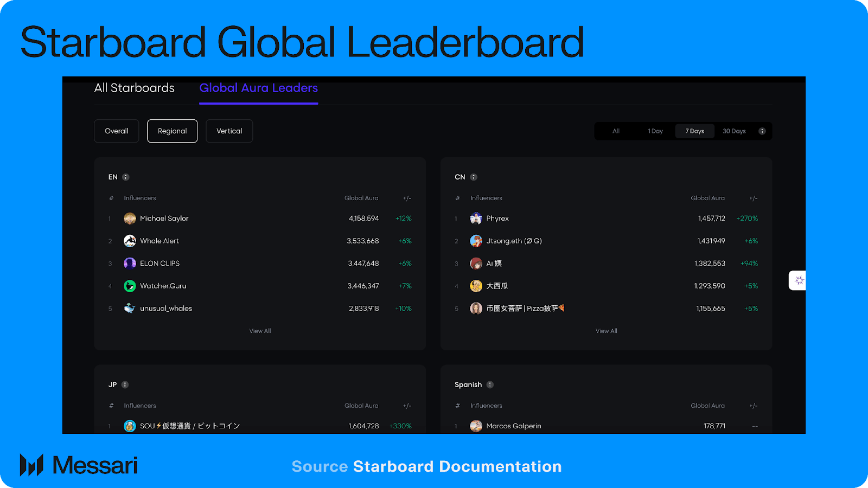Viewport: 868px width, 488px height.
Task: Select the Global Aura Leaders tab
Action: click(259, 88)
